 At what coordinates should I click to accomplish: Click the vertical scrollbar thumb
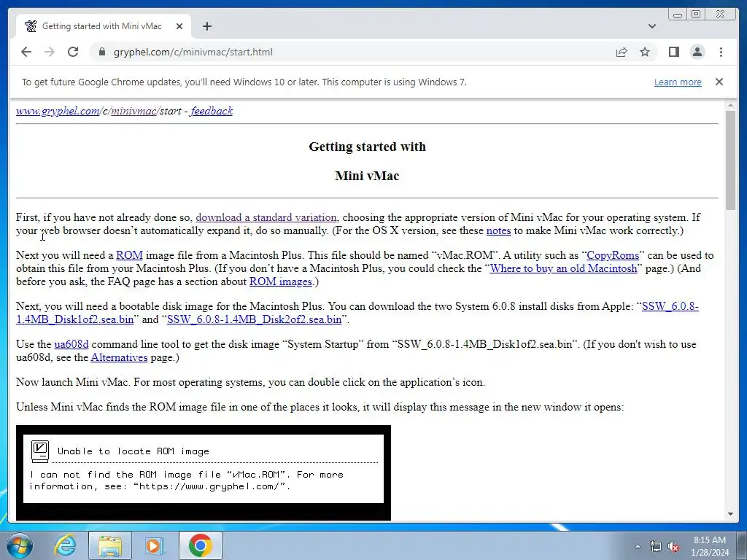tap(730, 160)
